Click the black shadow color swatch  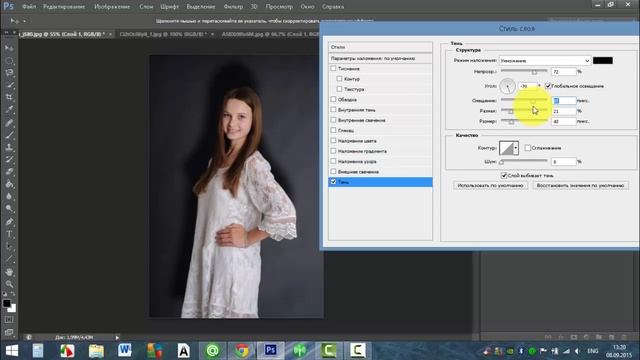pos(602,60)
